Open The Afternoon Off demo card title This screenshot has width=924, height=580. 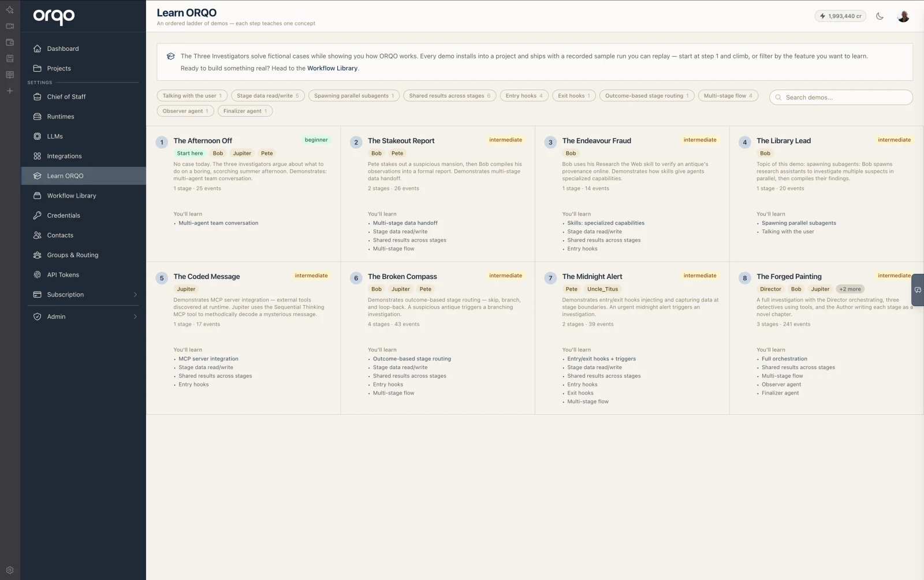(203, 140)
